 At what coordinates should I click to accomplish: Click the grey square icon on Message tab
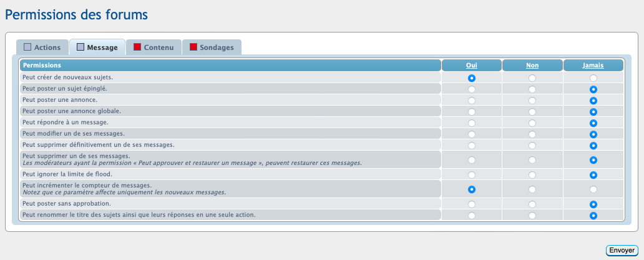[80, 47]
